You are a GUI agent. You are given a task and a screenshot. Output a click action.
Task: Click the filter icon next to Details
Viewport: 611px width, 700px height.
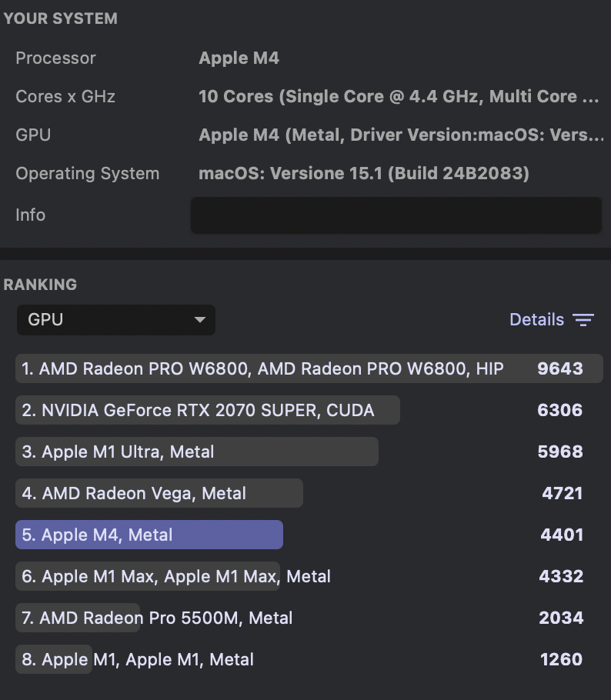point(585,319)
